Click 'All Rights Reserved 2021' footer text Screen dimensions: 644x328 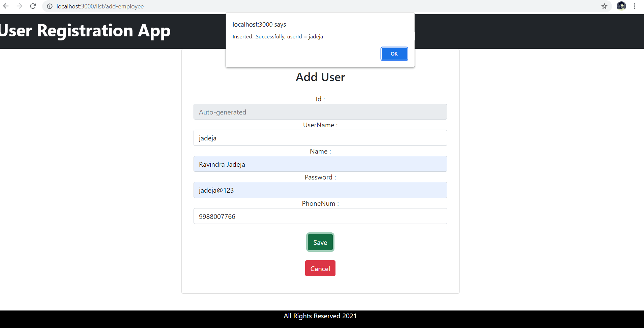320,316
